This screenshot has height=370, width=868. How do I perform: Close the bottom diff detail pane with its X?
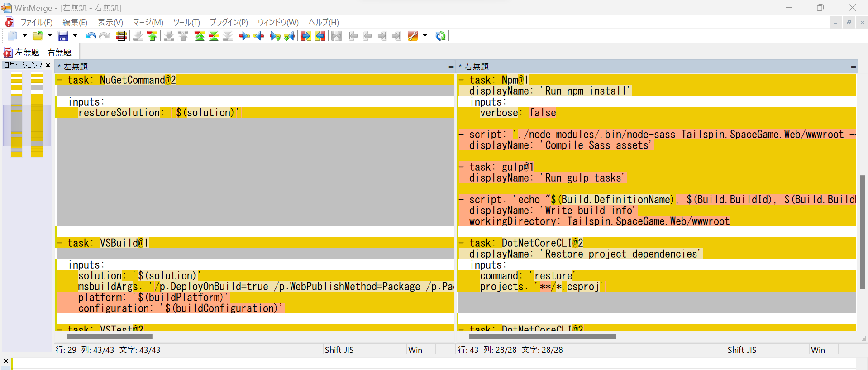point(6,361)
